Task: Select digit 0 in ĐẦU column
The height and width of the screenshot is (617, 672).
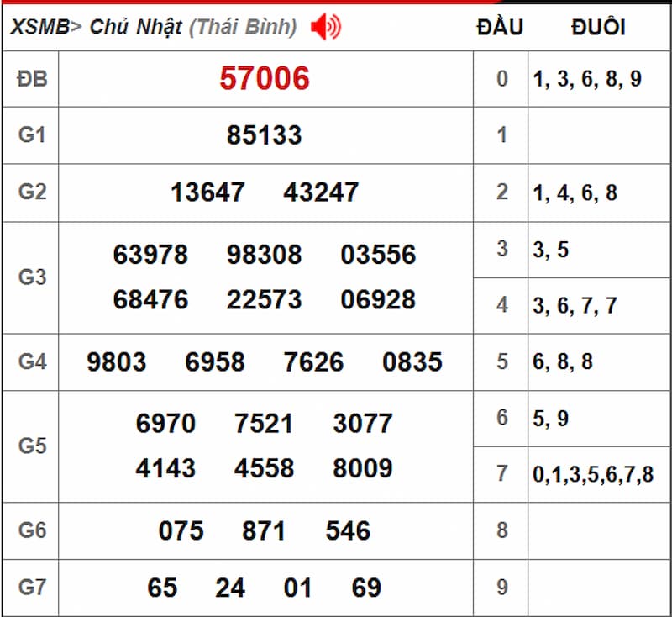Action: [x=501, y=78]
